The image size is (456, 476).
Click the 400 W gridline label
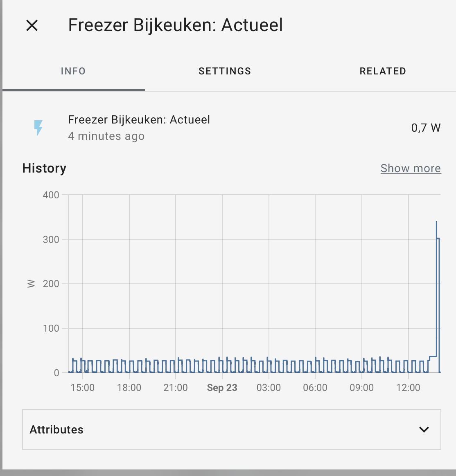pos(50,195)
